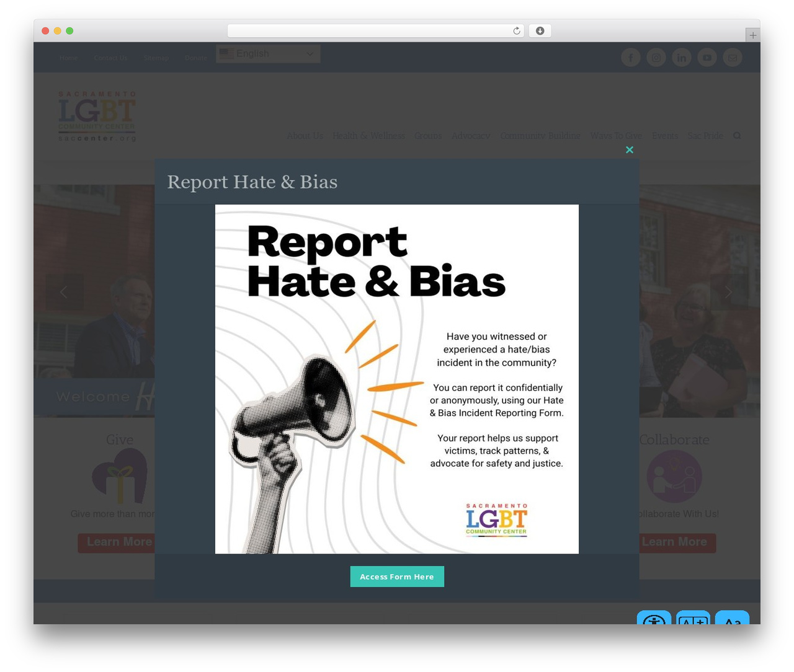Open the Groups menu

point(428,135)
